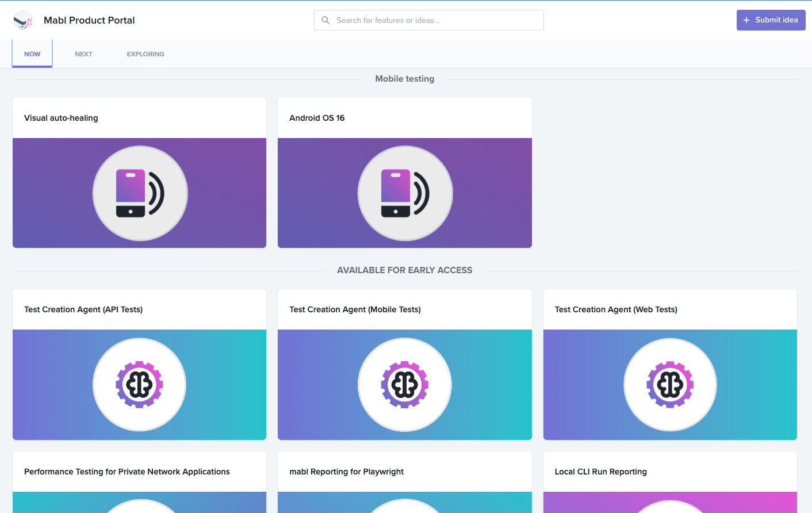Click the Mobile testing section header
This screenshot has width=812, height=513.
pyautogui.click(x=405, y=79)
